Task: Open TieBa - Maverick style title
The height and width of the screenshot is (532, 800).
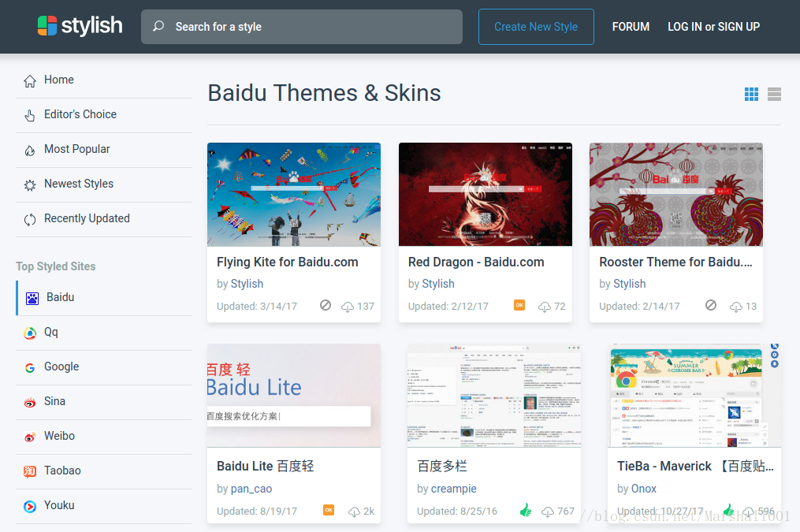Action: tap(695, 467)
